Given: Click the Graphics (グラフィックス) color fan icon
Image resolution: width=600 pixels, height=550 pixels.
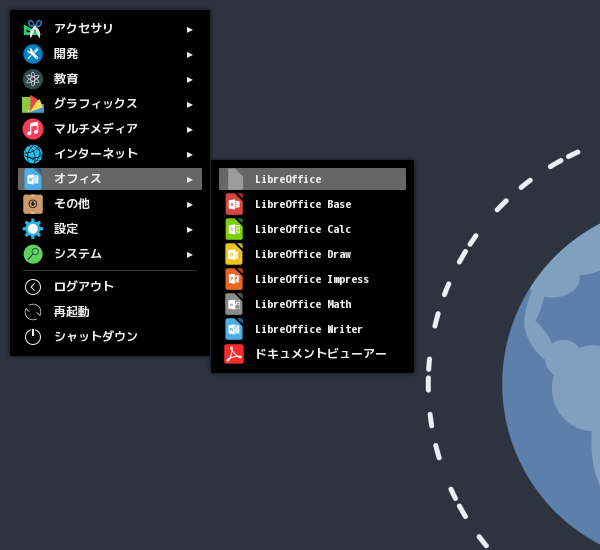Looking at the screenshot, I should (33, 104).
